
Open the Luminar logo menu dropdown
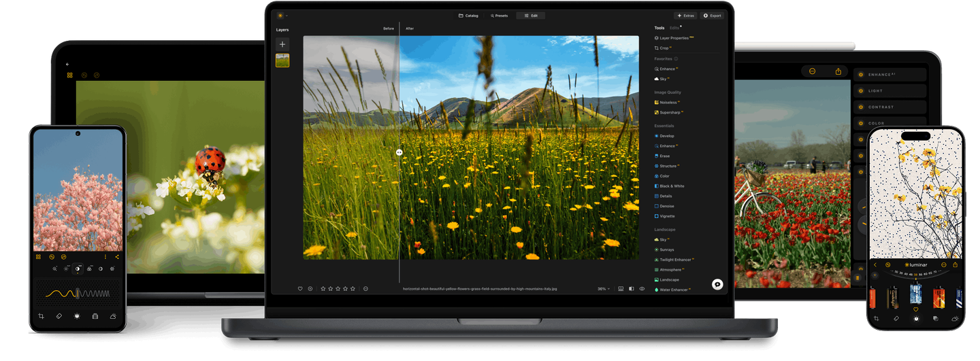click(282, 16)
